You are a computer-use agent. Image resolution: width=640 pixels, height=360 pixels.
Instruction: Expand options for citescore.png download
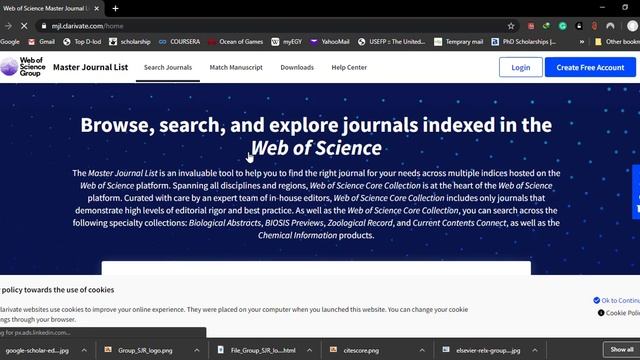click(x=422, y=350)
